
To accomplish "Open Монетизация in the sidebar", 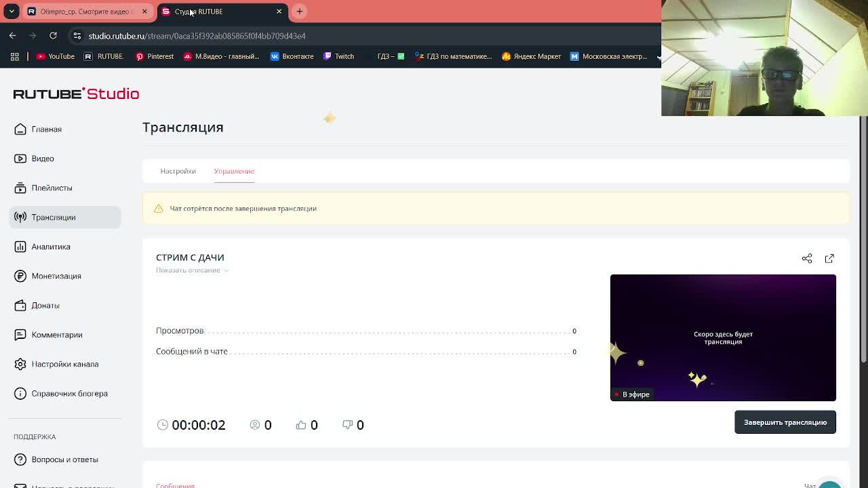I will [x=47, y=276].
